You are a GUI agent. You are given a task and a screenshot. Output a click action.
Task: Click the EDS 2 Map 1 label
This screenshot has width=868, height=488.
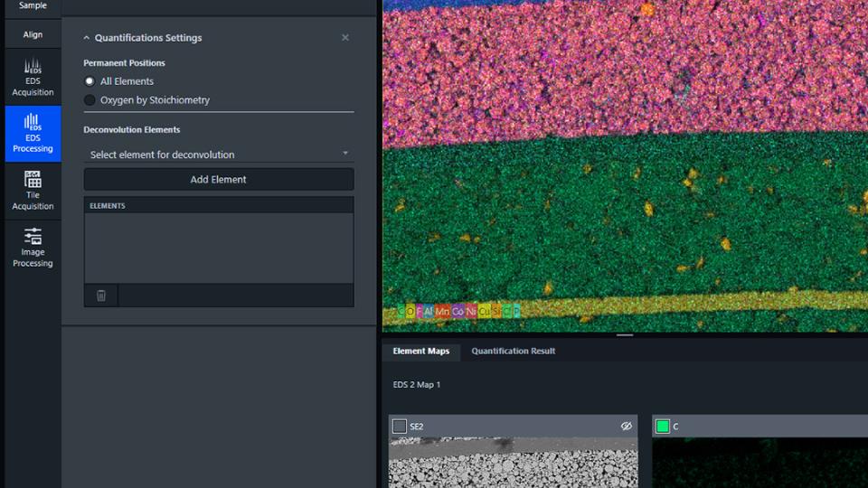[x=417, y=385]
